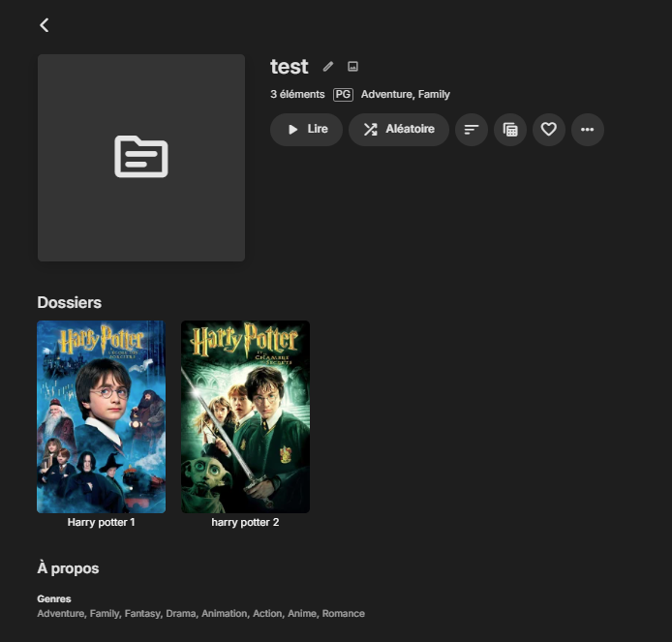Click the folder placeholder cover image
The image size is (672, 642).
141,158
